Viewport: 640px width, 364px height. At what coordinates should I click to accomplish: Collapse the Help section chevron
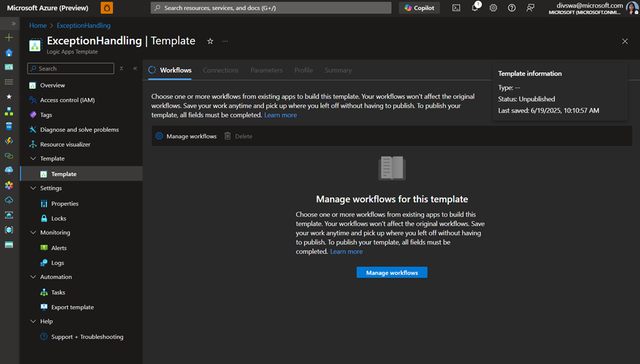(x=33, y=321)
